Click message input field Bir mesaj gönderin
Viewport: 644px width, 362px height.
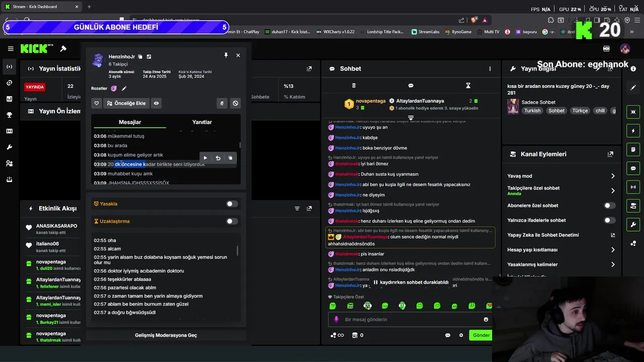411,319
